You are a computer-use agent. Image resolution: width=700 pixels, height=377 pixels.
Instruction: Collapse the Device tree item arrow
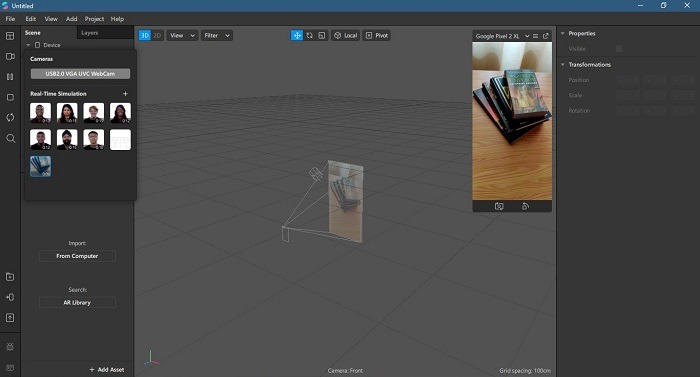click(28, 45)
